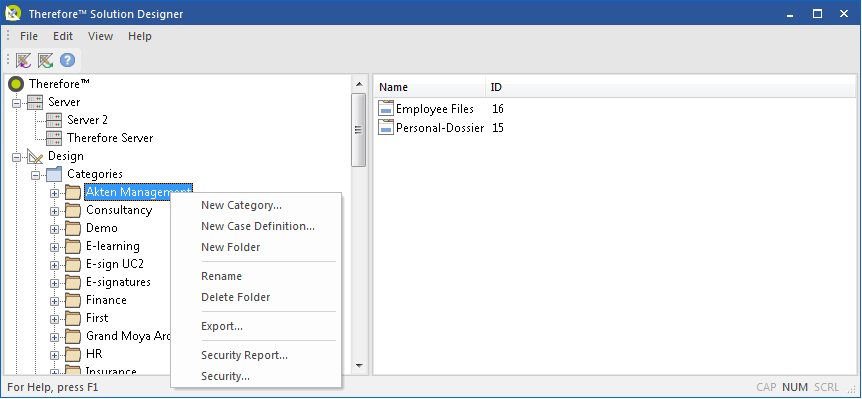Select Delete Folder in the context menu
Screen dimensions: 862x399
coord(256,297)
